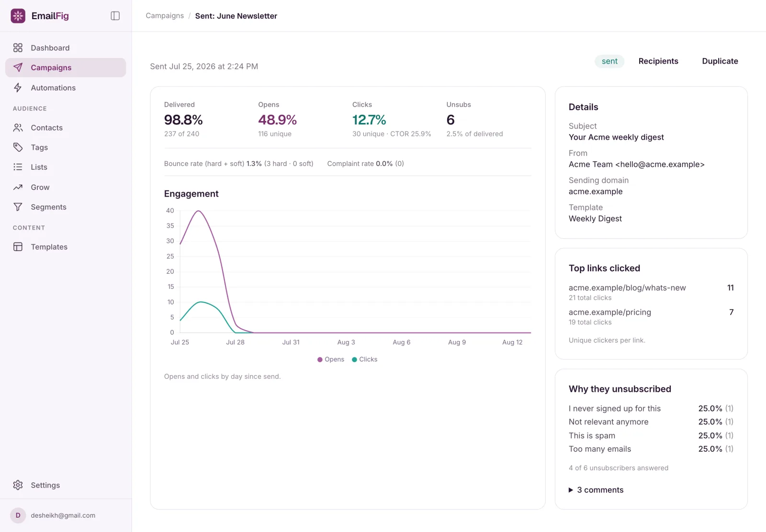Click the Contacts people icon

18,128
